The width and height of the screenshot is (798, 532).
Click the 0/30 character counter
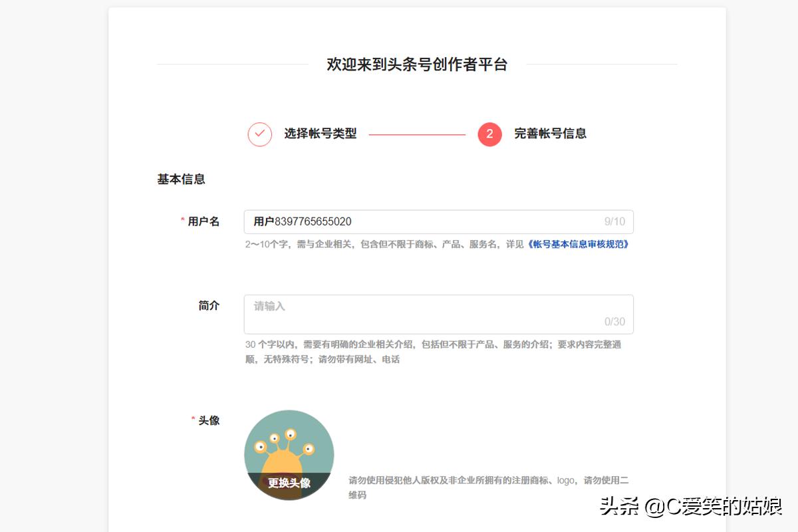pos(614,323)
